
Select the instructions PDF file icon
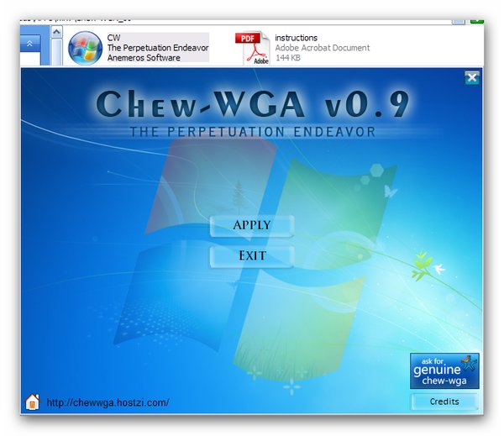[253, 48]
